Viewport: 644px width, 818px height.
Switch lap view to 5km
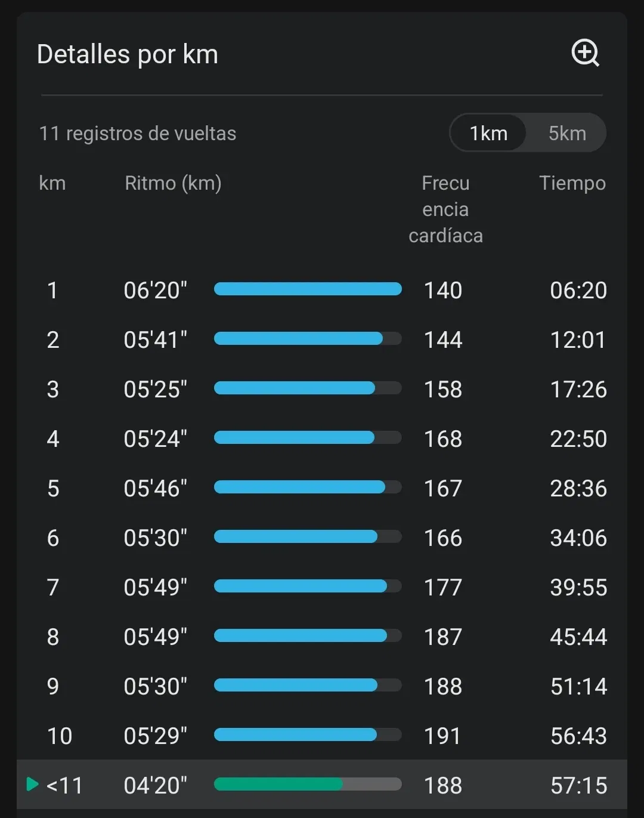coord(567,133)
